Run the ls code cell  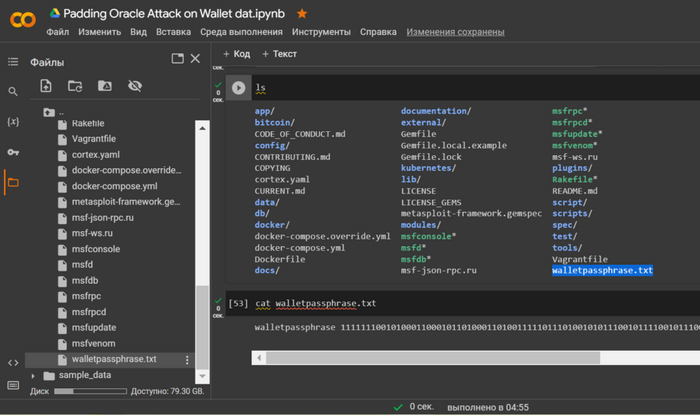coord(238,88)
